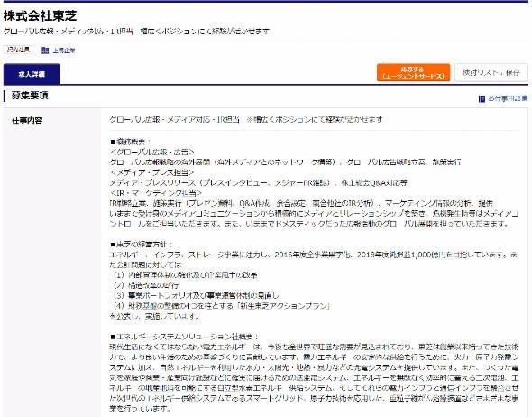
Task: Click the ■東芝の経営方針 heading
Action: click(142, 245)
